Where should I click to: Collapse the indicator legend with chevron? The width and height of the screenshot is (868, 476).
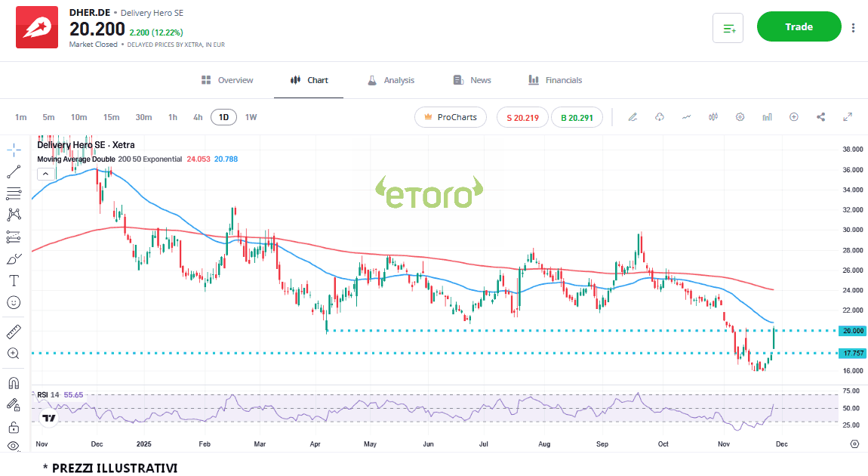(x=45, y=174)
